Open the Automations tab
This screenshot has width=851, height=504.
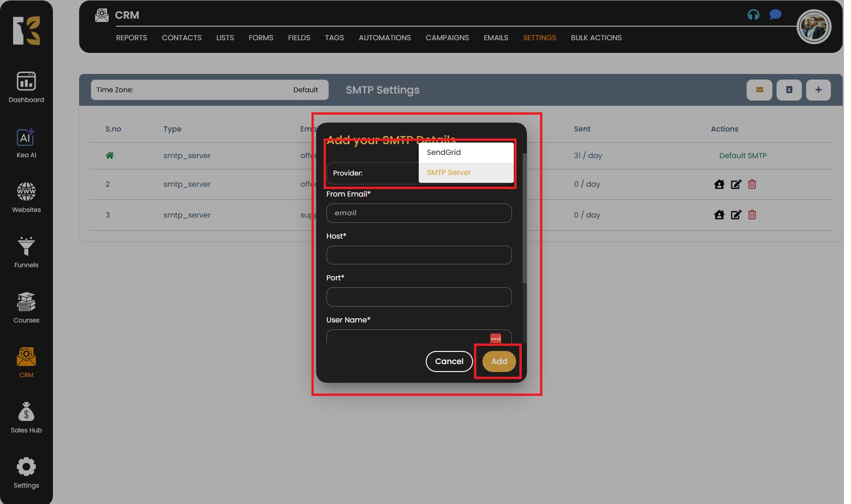pyautogui.click(x=385, y=38)
